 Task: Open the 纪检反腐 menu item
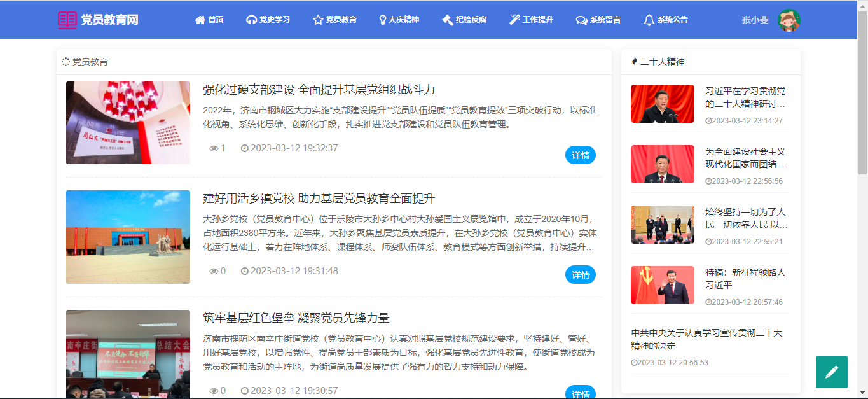464,20
